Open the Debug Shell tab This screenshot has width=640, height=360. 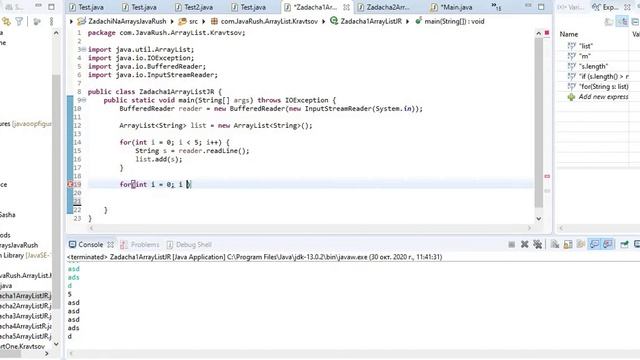click(x=189, y=244)
